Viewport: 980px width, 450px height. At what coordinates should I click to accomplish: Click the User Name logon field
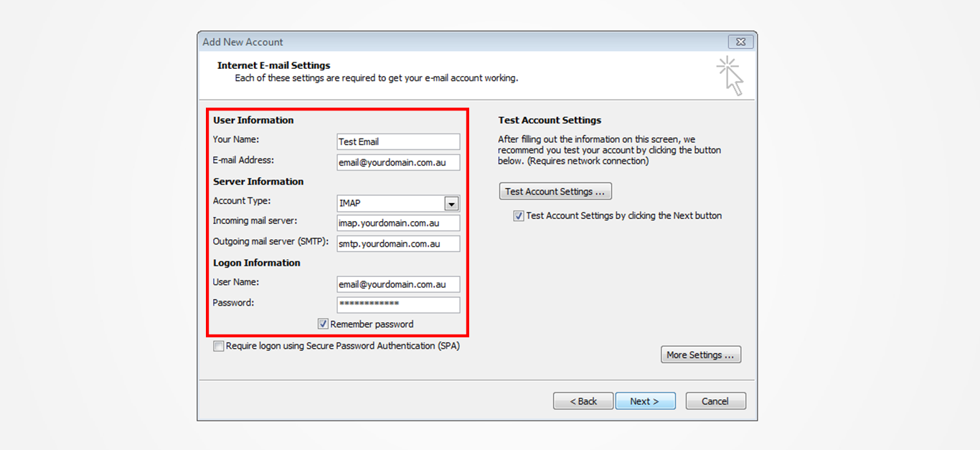pyautogui.click(x=398, y=285)
